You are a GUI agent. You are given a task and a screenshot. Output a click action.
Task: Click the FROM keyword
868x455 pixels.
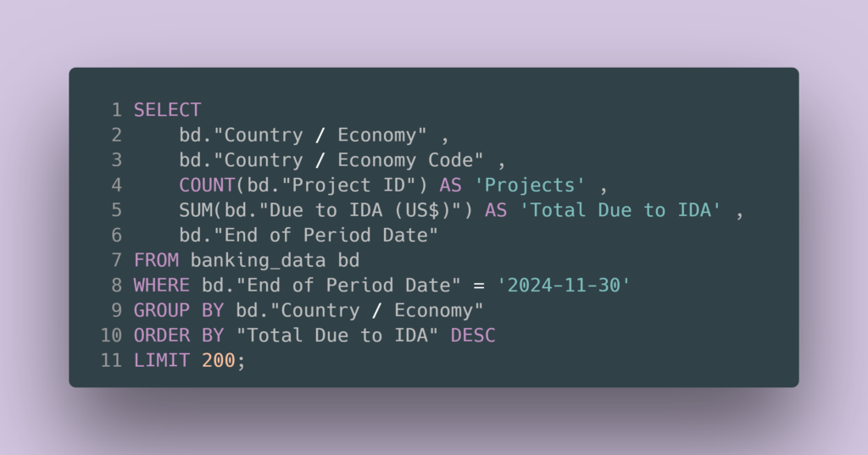tap(156, 260)
